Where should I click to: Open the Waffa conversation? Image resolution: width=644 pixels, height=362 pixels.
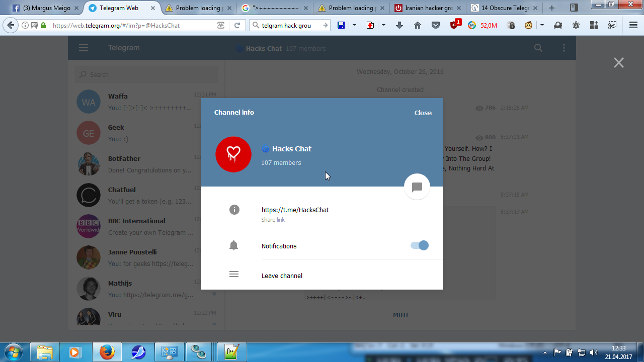[146, 102]
